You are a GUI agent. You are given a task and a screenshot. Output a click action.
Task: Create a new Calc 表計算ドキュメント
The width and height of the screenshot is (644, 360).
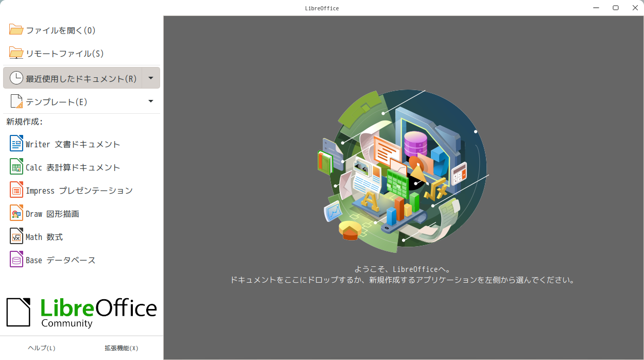81,167
